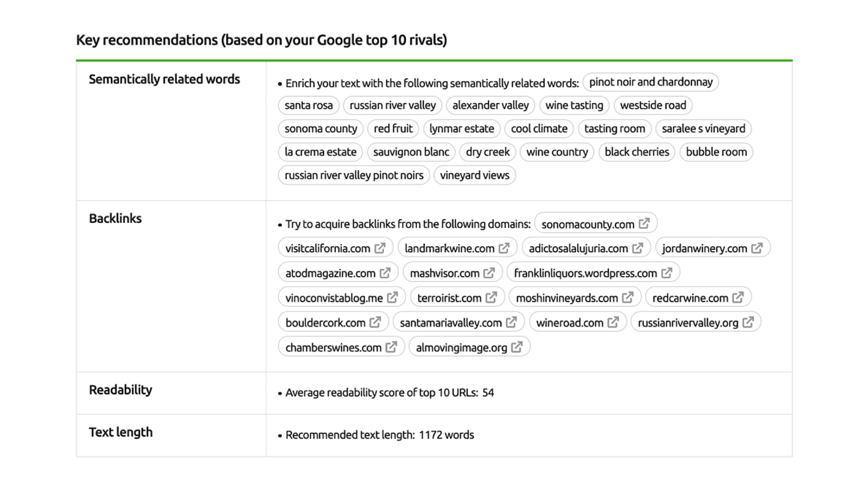The height and width of the screenshot is (488, 868).
Task: Select the 'pinot noir and chardonnay' keyword chip
Action: tap(650, 82)
